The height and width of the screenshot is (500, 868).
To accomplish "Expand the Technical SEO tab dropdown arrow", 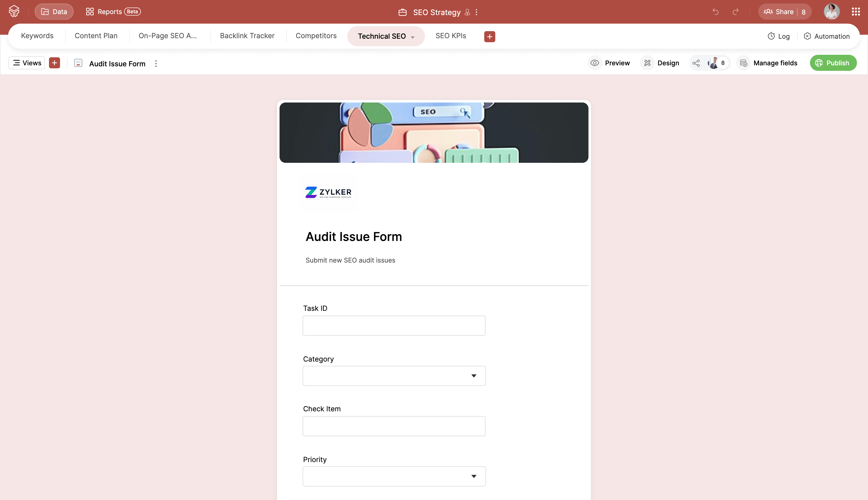I will coord(412,37).
